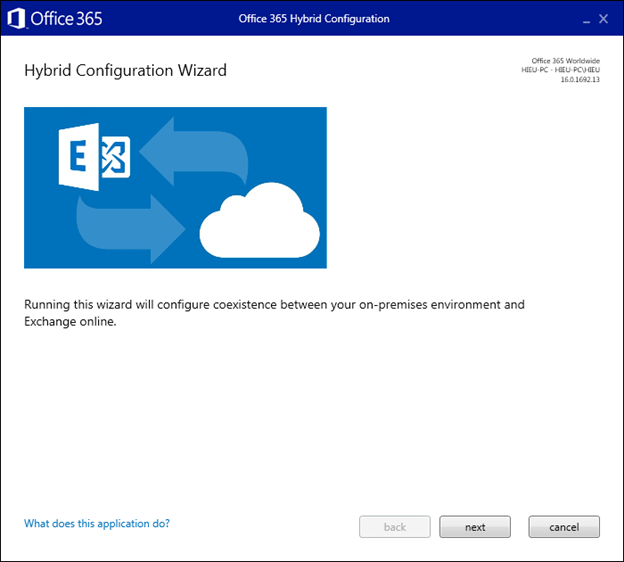Click the white cloud icon
Viewport: 624px width, 562px height.
click(x=259, y=224)
